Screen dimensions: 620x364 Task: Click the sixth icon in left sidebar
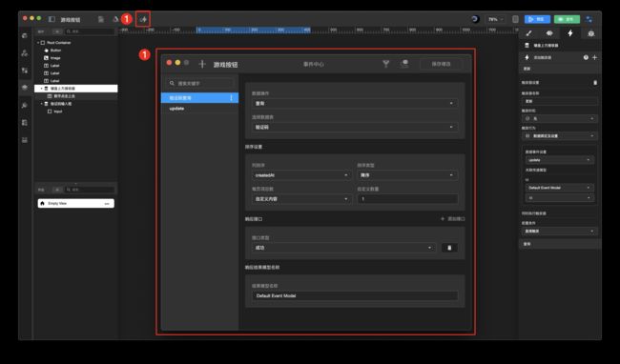pos(25,122)
